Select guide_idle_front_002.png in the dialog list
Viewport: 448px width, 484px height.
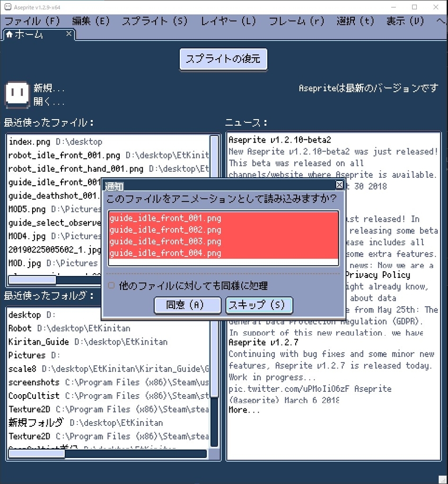pyautogui.click(x=223, y=230)
